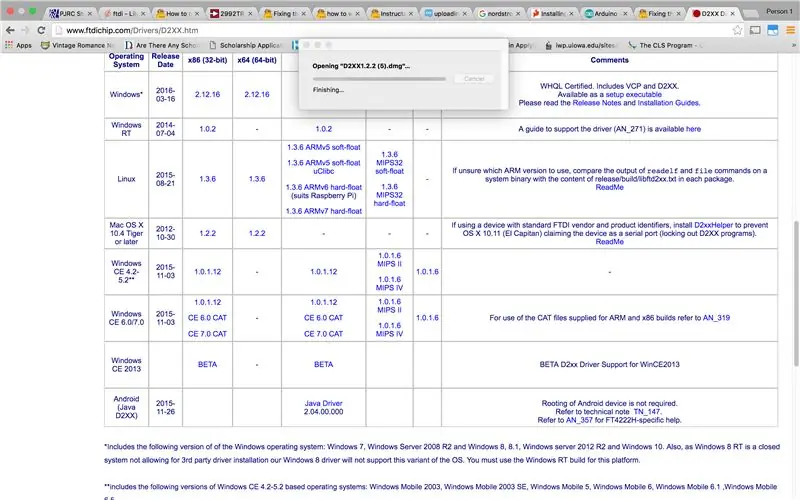Click the 1.0.1.12 x86 link for Windows CE 4.2-5.2
This screenshot has height=500, width=800.
207,271
